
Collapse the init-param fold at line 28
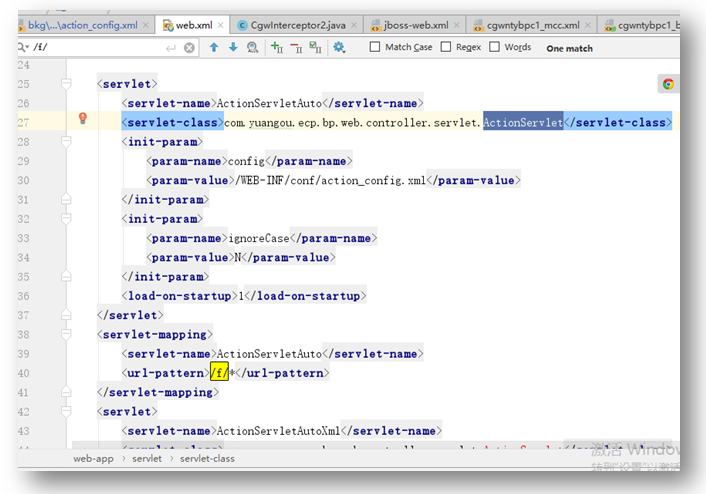(x=66, y=142)
